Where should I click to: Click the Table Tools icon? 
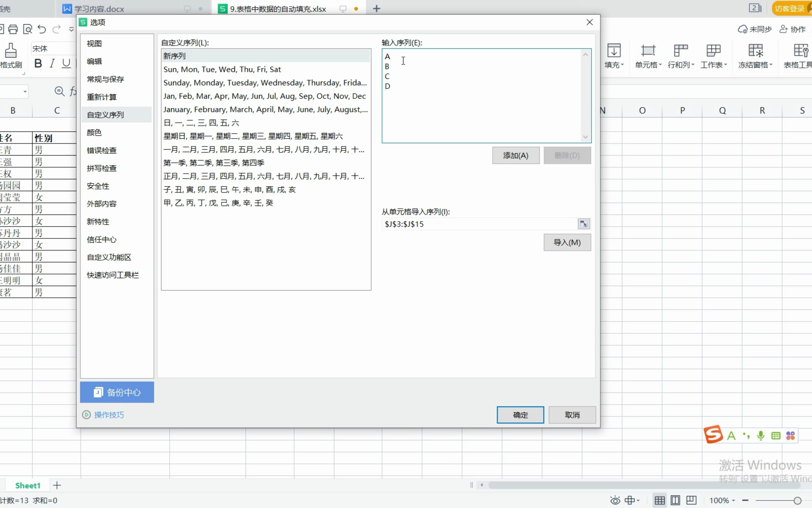pos(800,50)
